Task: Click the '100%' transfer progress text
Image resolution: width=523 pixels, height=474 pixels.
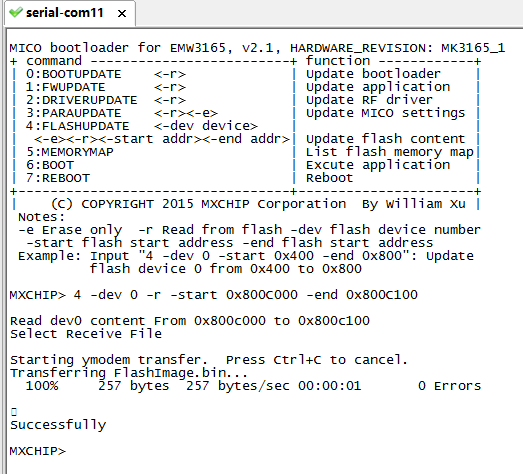Action: point(42,386)
